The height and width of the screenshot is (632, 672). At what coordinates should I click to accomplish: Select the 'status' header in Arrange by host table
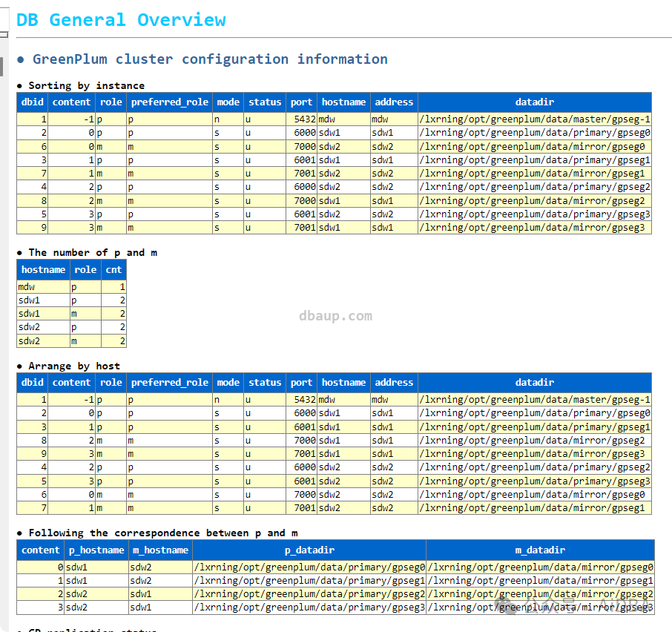(x=265, y=382)
